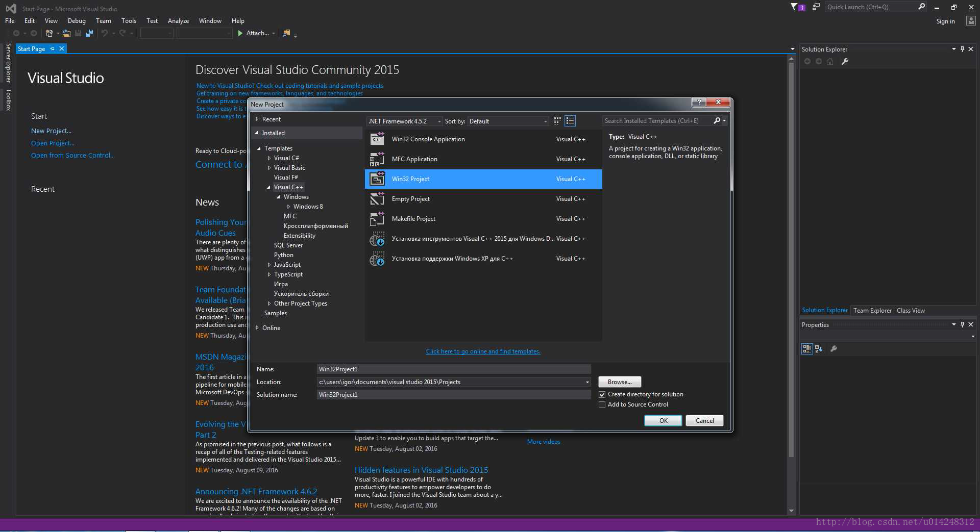Screen dimensions: 980x532
Task: Open the .NET Framework version dropdown
Action: click(405, 121)
